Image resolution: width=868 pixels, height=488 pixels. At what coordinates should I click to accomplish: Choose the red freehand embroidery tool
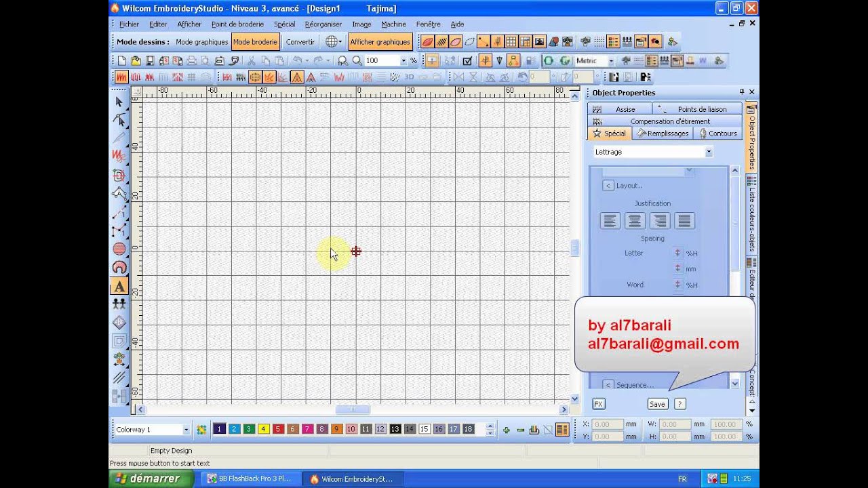(x=119, y=157)
